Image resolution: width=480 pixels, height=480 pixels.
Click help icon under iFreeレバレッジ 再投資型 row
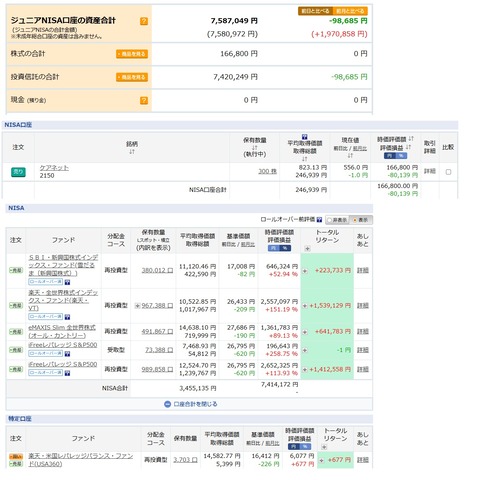pyautogui.click(x=67, y=373)
